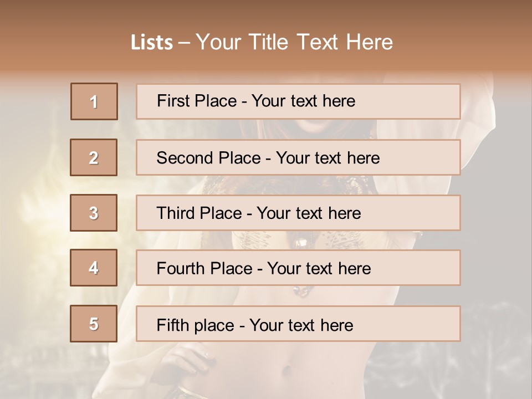Click the word "Fifth" in the bottom row
Screen dimensions: 532x399
(x=171, y=325)
